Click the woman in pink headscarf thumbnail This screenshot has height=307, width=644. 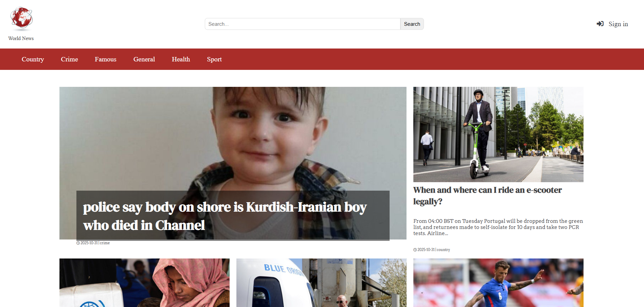(144, 283)
